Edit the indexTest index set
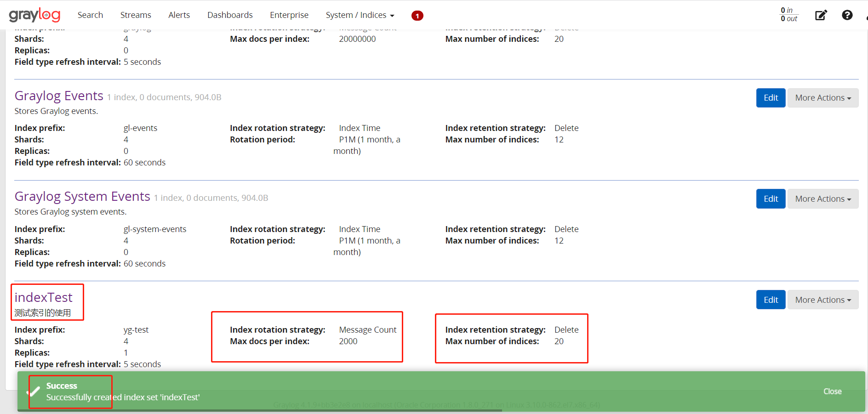 [771, 300]
